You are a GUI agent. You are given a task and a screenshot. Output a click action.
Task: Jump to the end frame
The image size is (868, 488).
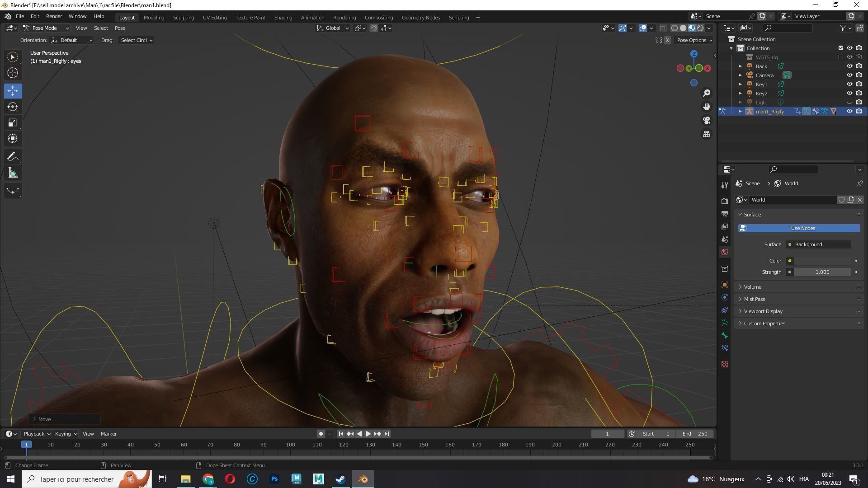pos(387,434)
